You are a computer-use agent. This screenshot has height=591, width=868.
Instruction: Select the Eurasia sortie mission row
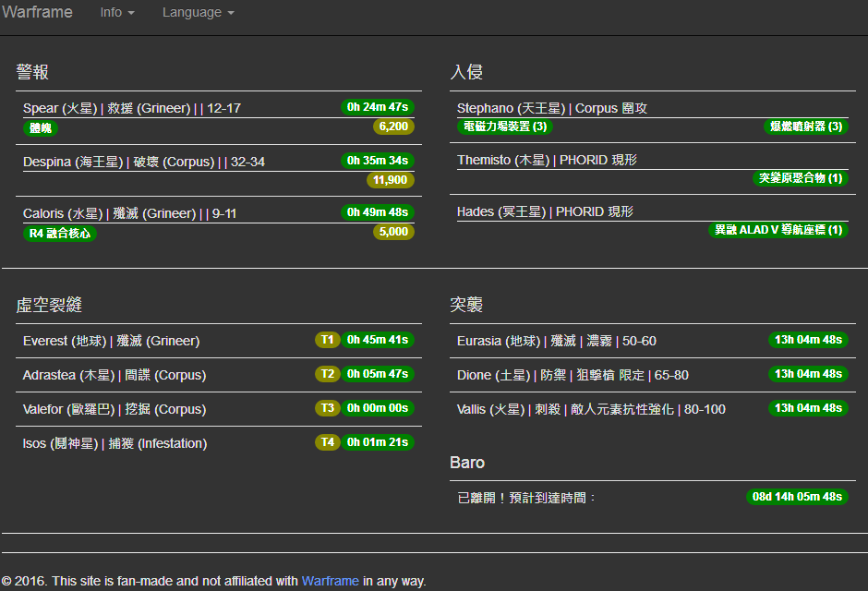(x=554, y=341)
